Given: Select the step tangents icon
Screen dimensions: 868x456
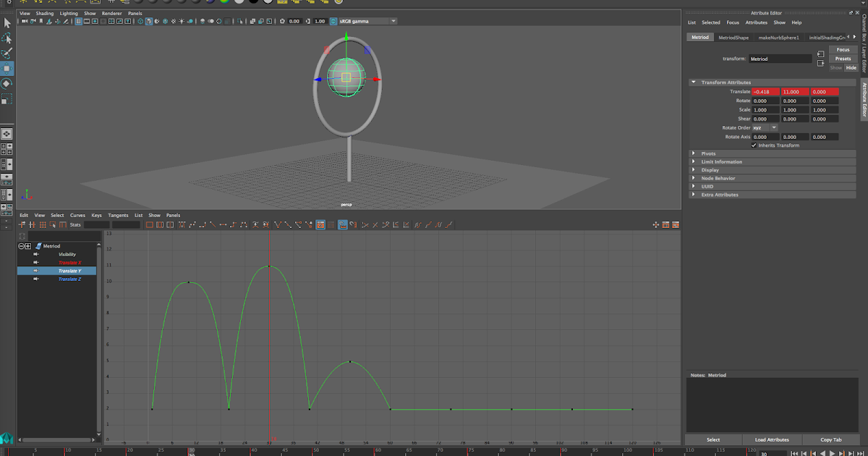Looking at the screenshot, I should pos(232,224).
